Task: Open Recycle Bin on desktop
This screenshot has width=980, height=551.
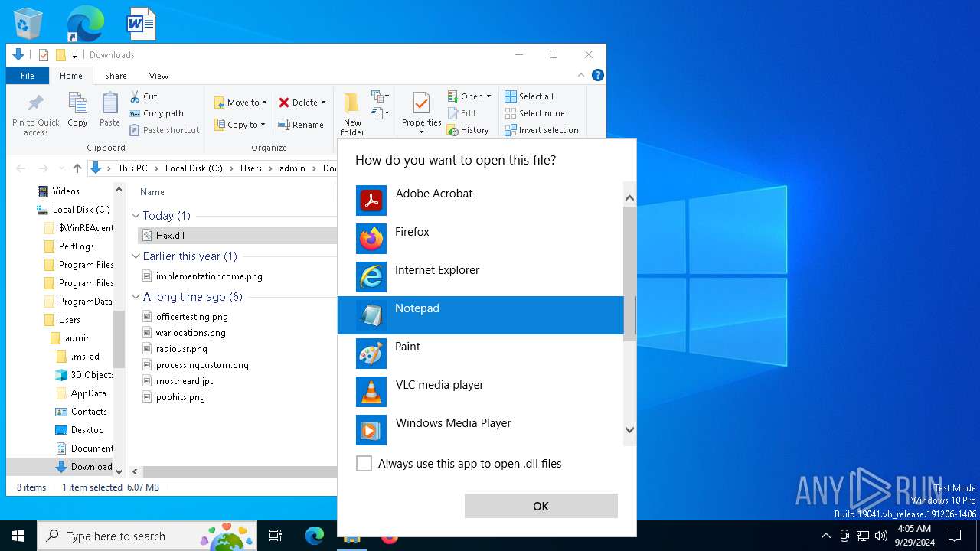Action: tap(28, 23)
